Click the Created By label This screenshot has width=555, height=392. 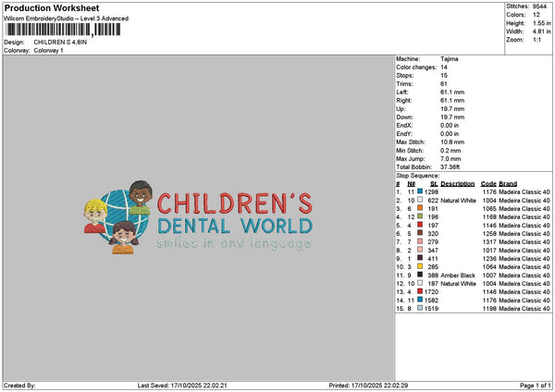[x=19, y=386]
